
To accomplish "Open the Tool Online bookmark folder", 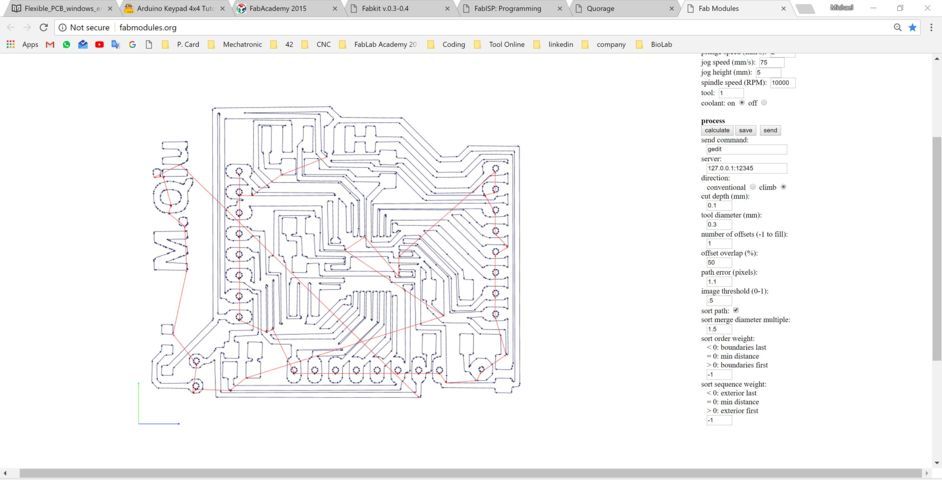I will point(499,44).
